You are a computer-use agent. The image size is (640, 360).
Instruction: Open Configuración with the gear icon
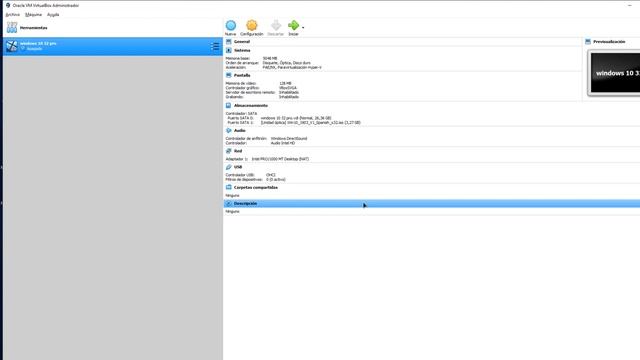click(252, 25)
